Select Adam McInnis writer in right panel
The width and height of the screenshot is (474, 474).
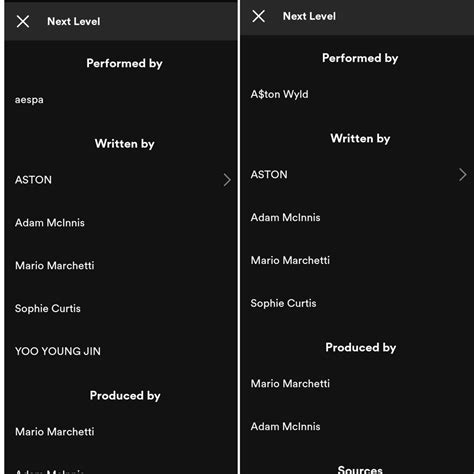(285, 217)
